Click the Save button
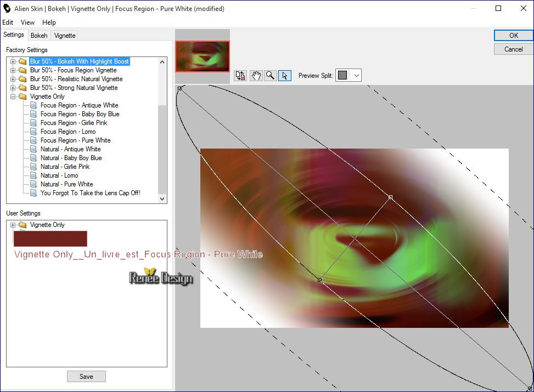The height and width of the screenshot is (392, 534). pyautogui.click(x=86, y=376)
